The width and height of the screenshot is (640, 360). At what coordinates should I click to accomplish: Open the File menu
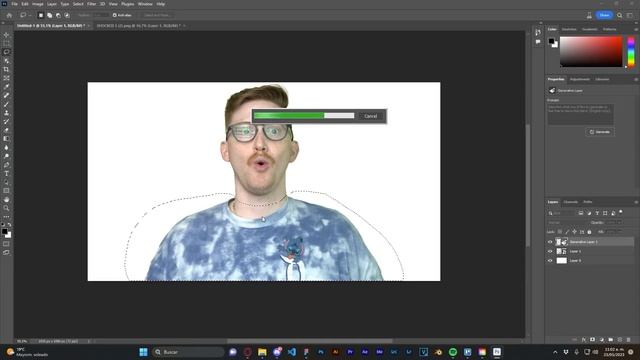[14, 4]
